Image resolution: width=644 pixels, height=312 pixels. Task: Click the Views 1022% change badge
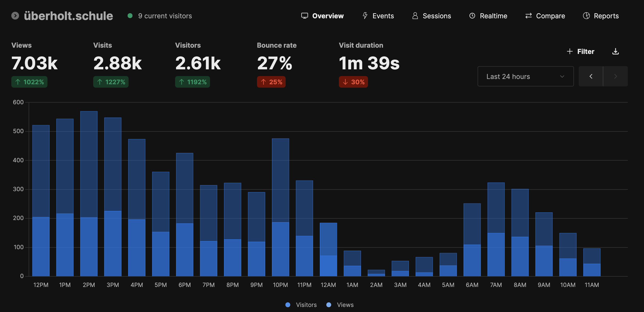[x=29, y=82]
